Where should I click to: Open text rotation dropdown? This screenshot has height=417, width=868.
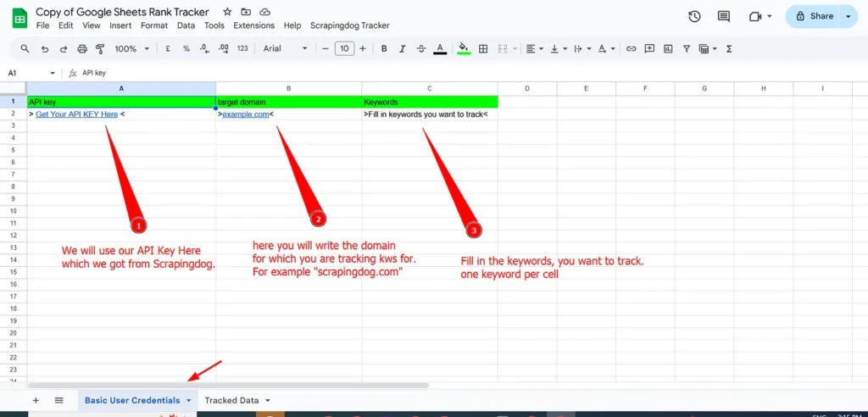pyautogui.click(x=607, y=48)
